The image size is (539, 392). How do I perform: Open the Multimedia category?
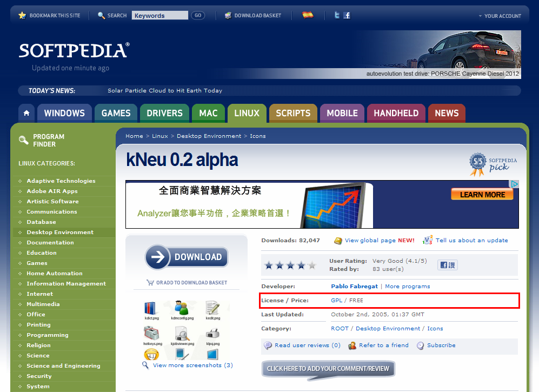click(43, 304)
